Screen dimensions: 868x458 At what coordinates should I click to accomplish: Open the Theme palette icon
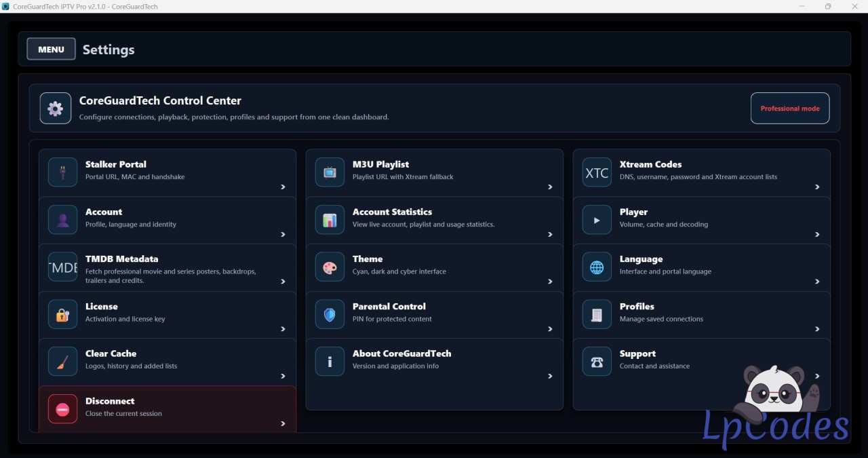pyautogui.click(x=330, y=267)
